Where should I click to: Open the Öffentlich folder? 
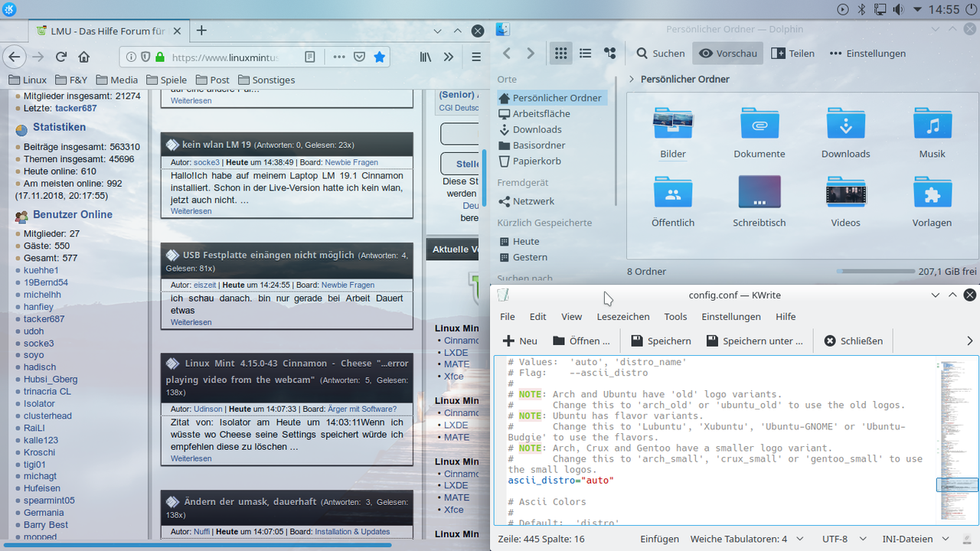[673, 201]
